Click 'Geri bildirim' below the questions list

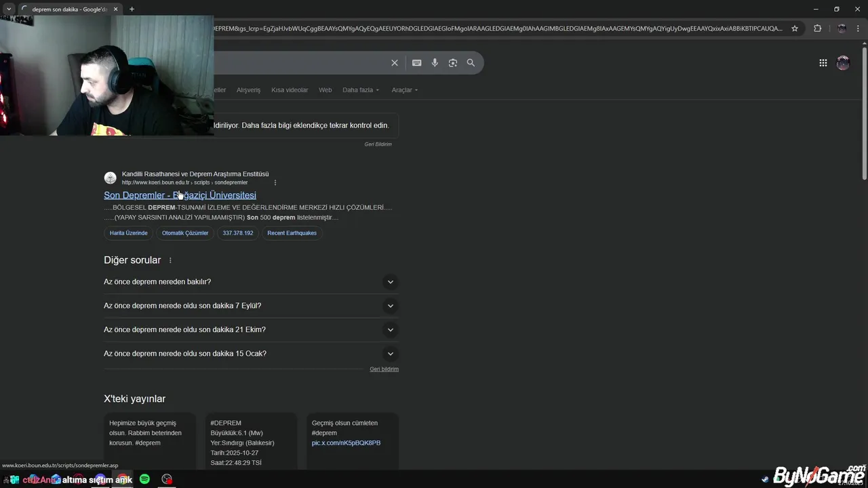(384, 369)
